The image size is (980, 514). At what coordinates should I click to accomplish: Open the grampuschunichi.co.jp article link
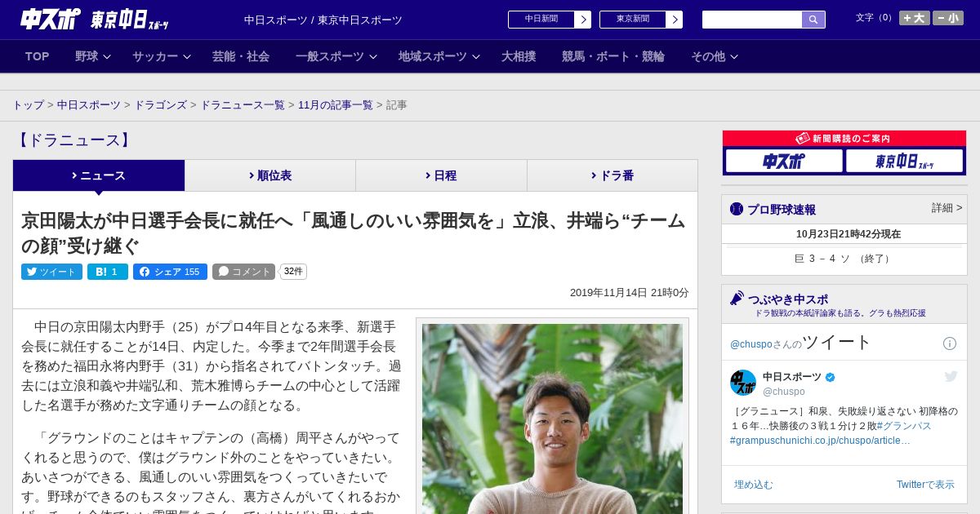[x=820, y=441]
